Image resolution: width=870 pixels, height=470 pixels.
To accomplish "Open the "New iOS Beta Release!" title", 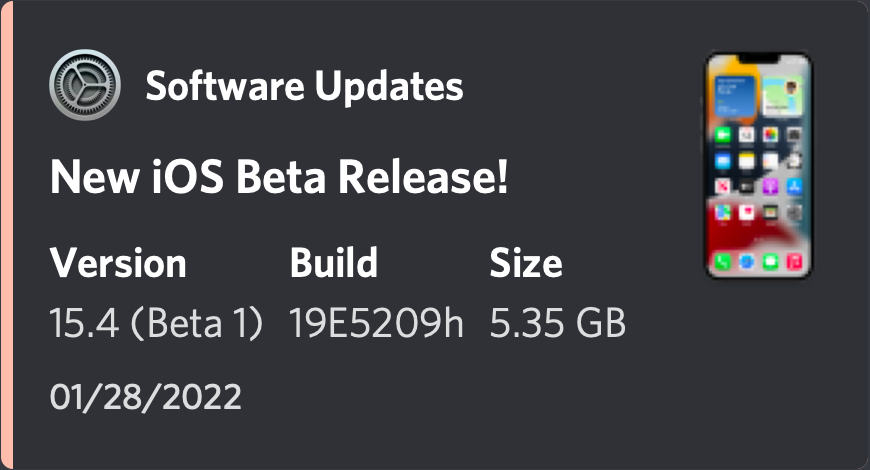I will coord(279,178).
